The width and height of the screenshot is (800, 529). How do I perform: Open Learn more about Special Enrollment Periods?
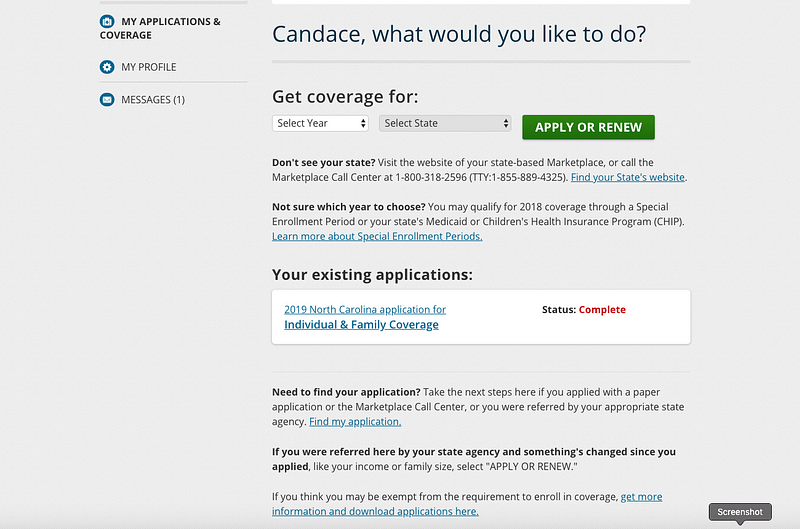377,236
